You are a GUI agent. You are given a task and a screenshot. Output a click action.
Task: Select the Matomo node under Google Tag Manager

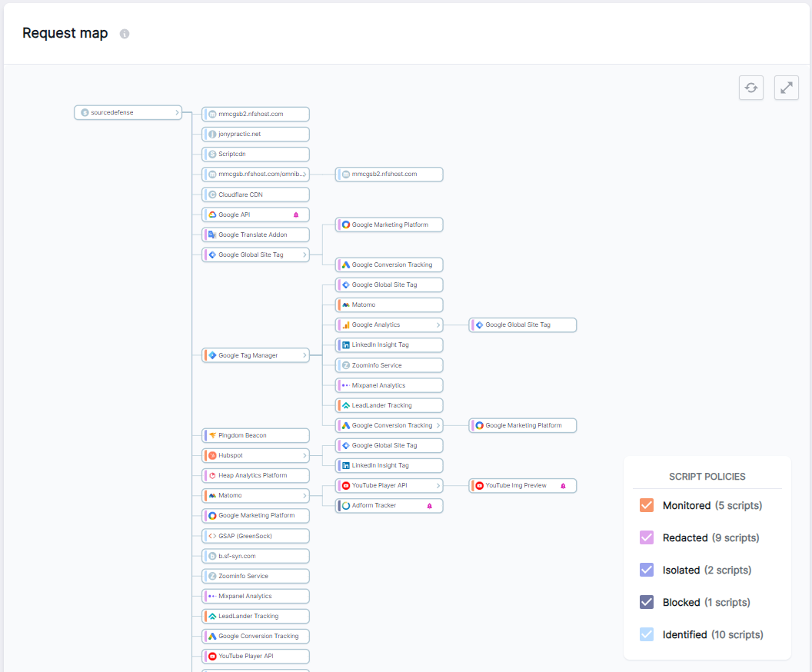389,305
